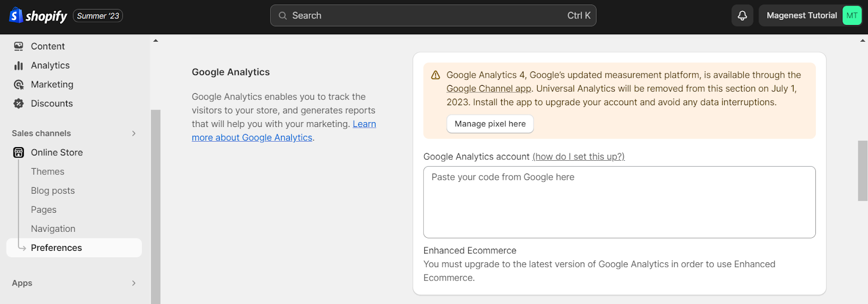This screenshot has height=304, width=868.
Task: Open Magenest Tutorial account menu
Action: point(810,16)
